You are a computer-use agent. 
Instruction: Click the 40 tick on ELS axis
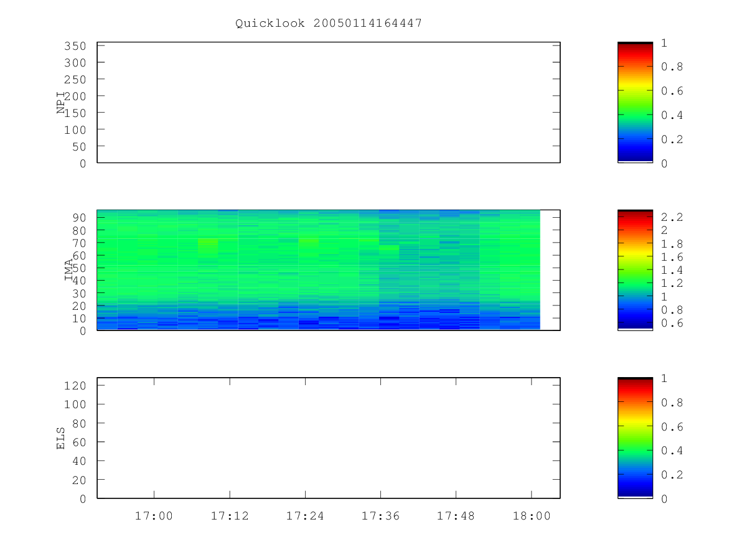(78, 461)
